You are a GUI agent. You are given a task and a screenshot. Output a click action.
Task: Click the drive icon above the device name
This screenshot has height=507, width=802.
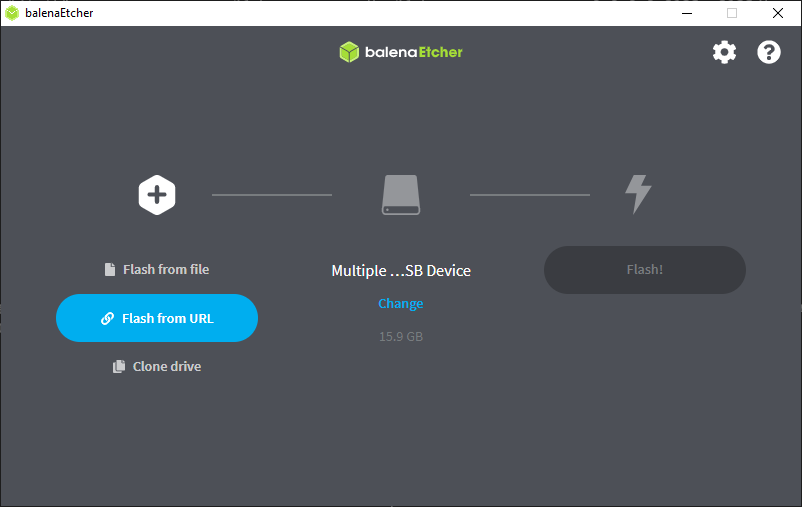click(400, 195)
